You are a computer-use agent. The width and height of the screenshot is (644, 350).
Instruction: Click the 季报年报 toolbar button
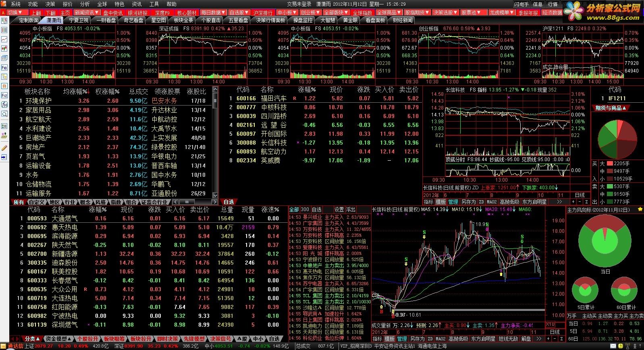coord(528,13)
